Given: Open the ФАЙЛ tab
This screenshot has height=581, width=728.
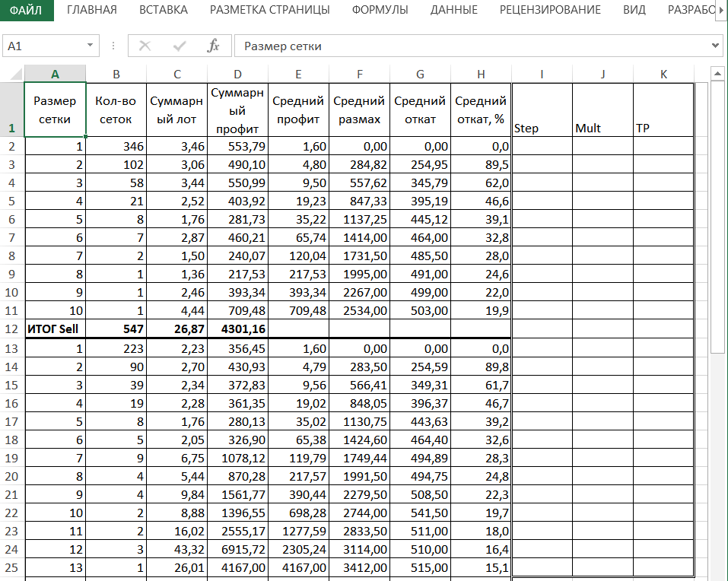Looking at the screenshot, I should point(26,10).
